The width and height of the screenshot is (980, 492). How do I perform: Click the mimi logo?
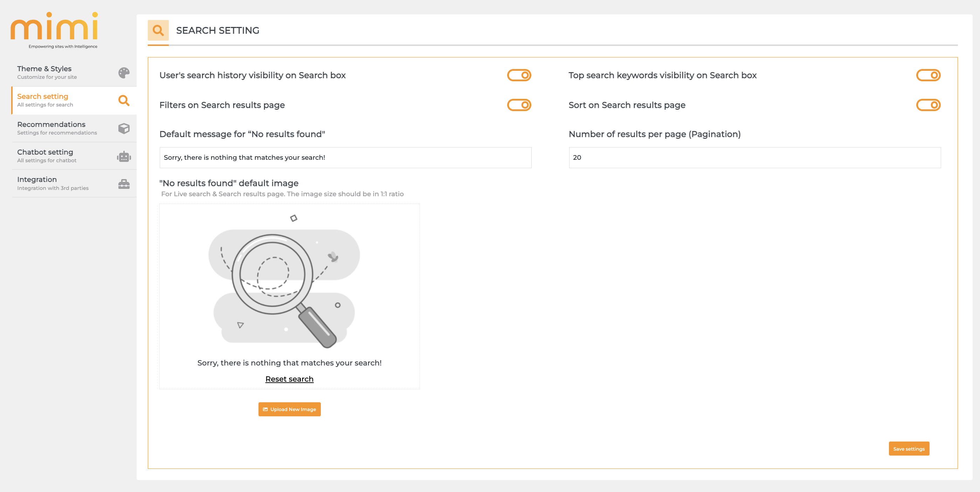(54, 27)
